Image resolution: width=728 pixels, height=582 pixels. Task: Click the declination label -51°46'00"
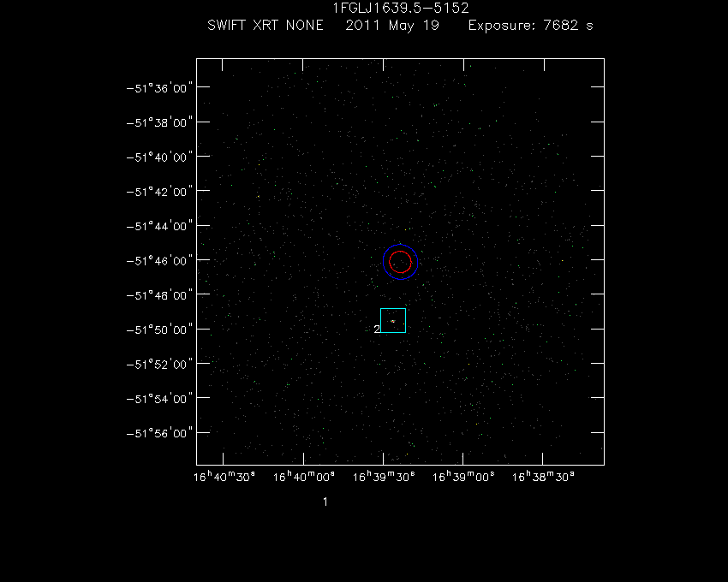(159, 261)
